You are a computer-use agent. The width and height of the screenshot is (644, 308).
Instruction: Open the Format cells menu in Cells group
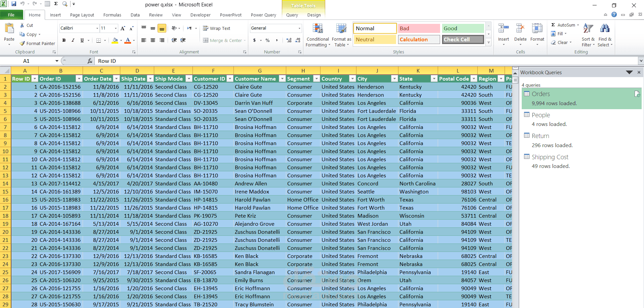537,34
